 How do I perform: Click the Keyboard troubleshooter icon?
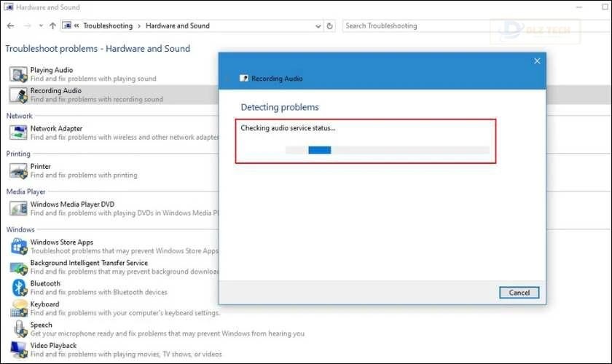(x=18, y=308)
